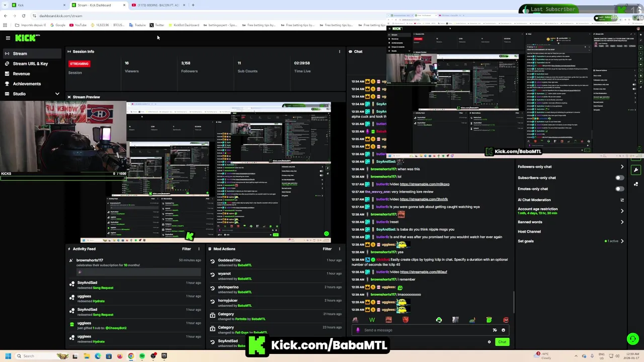Click the translate icon in chat box
This screenshot has height=362, width=644.
[495, 330]
